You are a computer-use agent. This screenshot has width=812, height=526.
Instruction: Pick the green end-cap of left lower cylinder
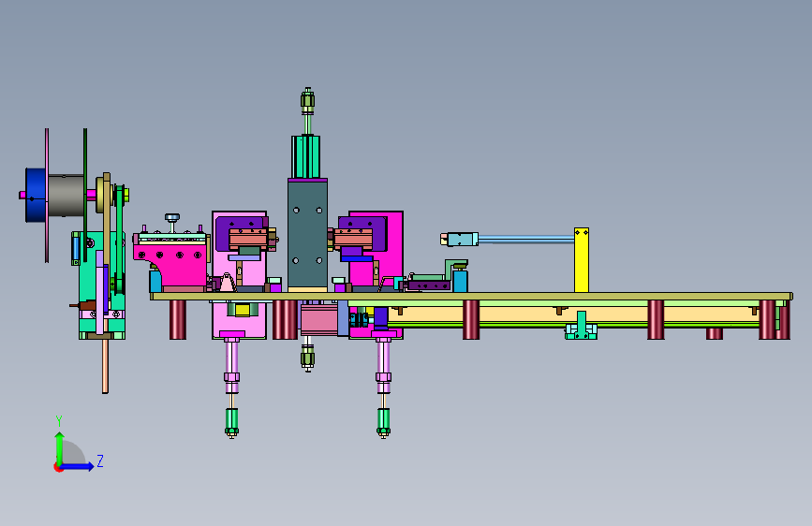pyautogui.click(x=231, y=420)
